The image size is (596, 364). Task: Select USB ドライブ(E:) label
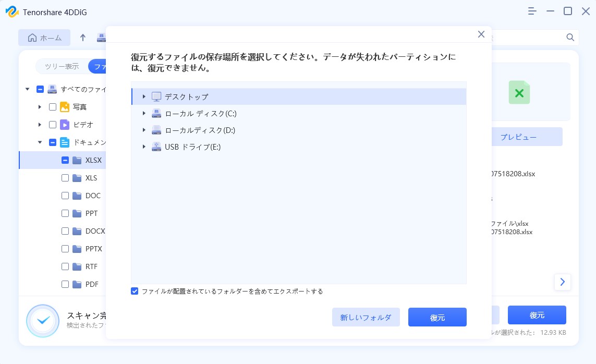click(193, 147)
